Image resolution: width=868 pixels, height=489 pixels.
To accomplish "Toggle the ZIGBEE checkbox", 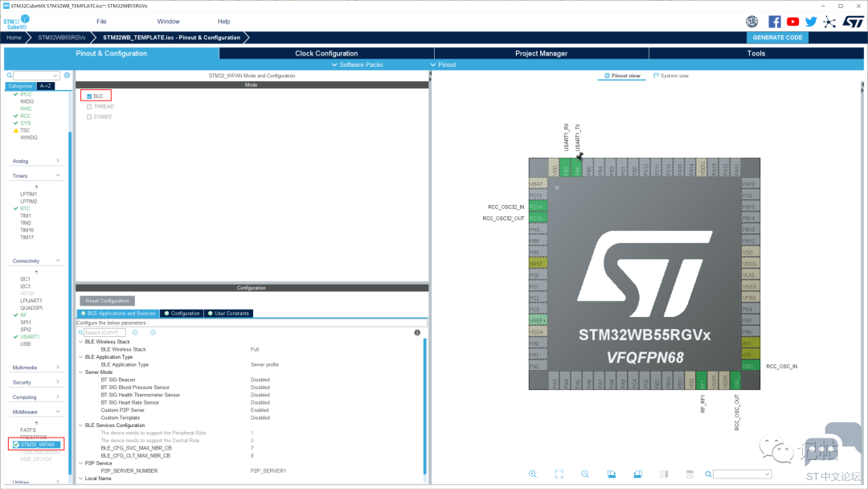I will pos(89,117).
